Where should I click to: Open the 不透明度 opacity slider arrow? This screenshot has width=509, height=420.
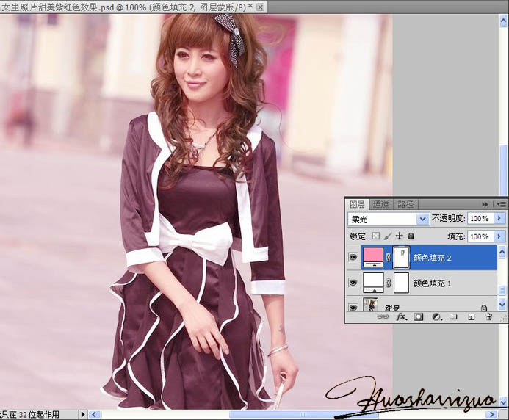pyautogui.click(x=500, y=219)
